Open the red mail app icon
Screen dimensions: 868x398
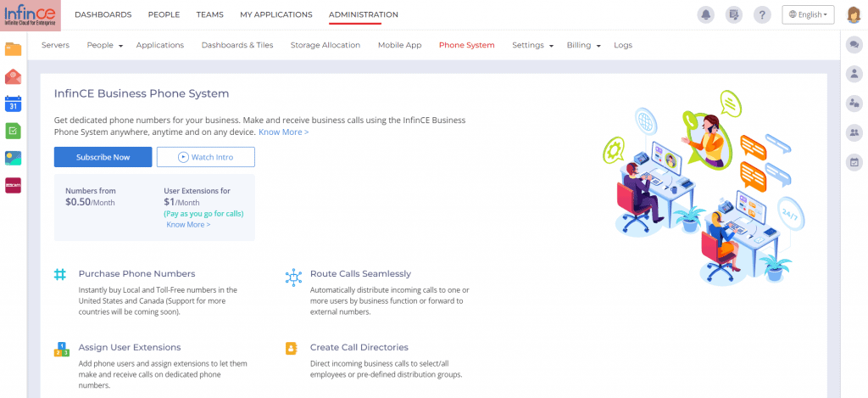point(13,76)
